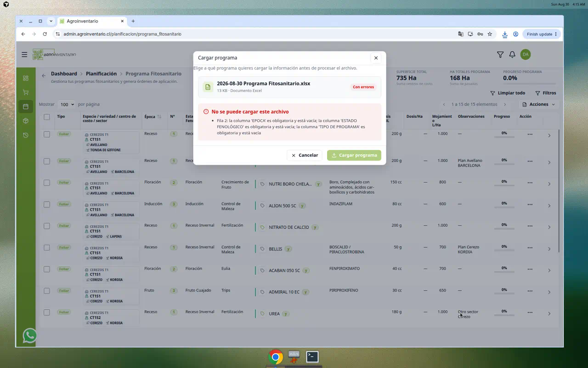Open the Acciones dropdown
This screenshot has width=588, height=368.
click(x=538, y=104)
